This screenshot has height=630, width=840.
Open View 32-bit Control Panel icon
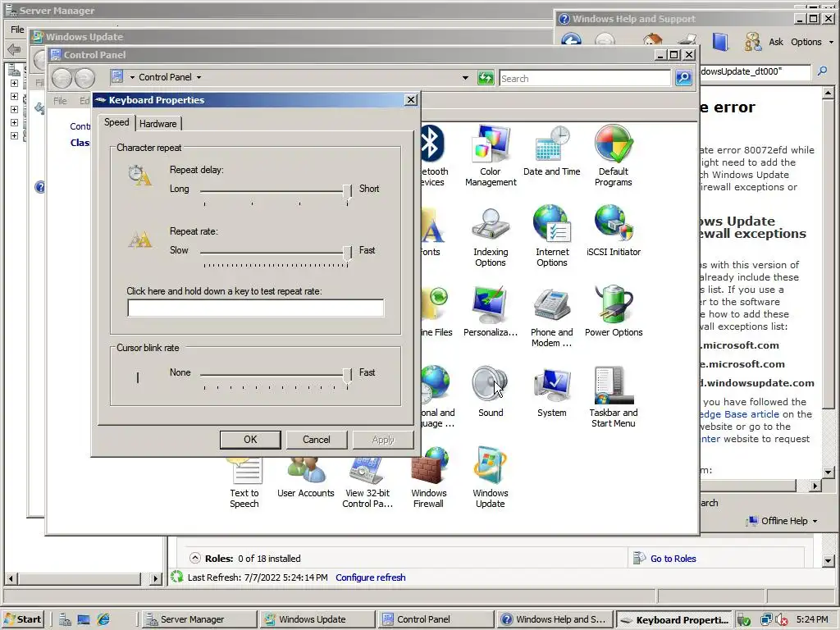pyautogui.click(x=367, y=482)
